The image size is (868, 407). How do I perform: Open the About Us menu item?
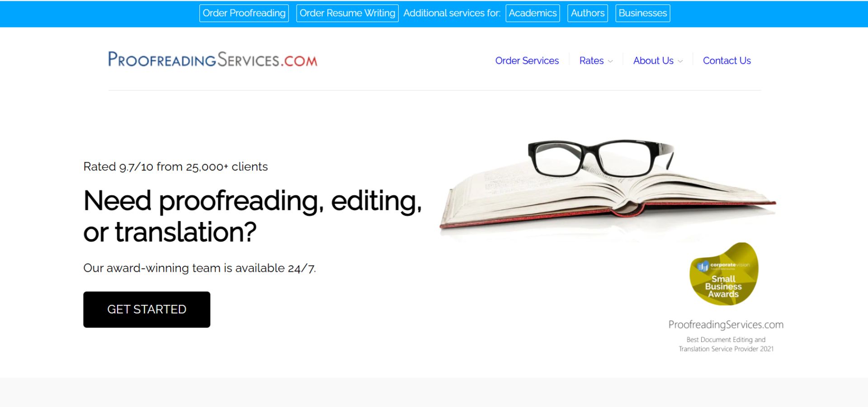[653, 61]
